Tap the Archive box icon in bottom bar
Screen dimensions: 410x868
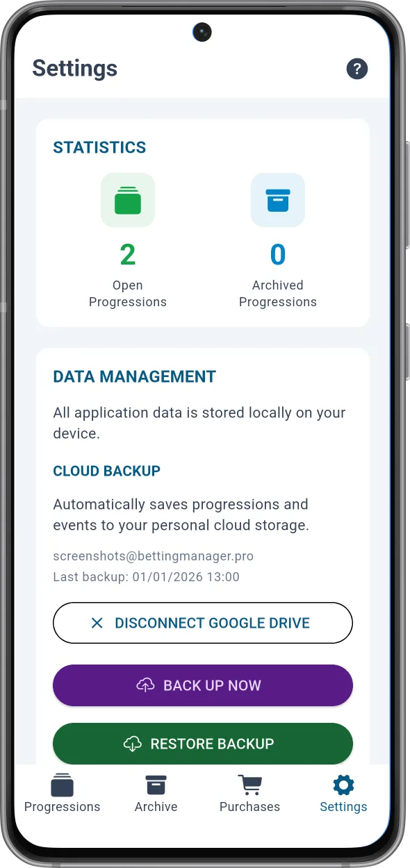pyautogui.click(x=156, y=785)
